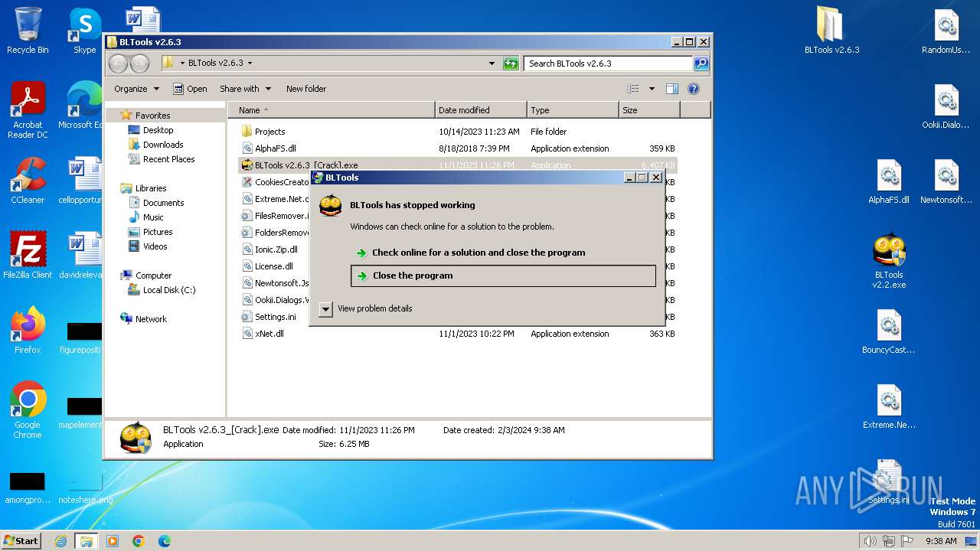Open the Share with dropdown menu

245,89
